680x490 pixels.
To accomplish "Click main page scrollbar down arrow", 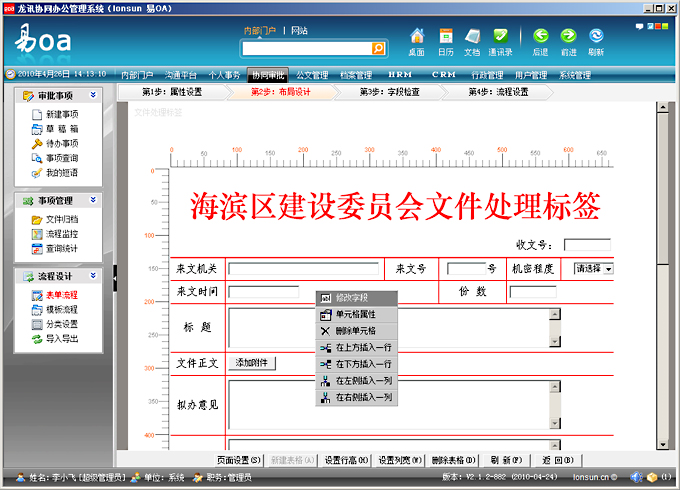I will 663,445.
